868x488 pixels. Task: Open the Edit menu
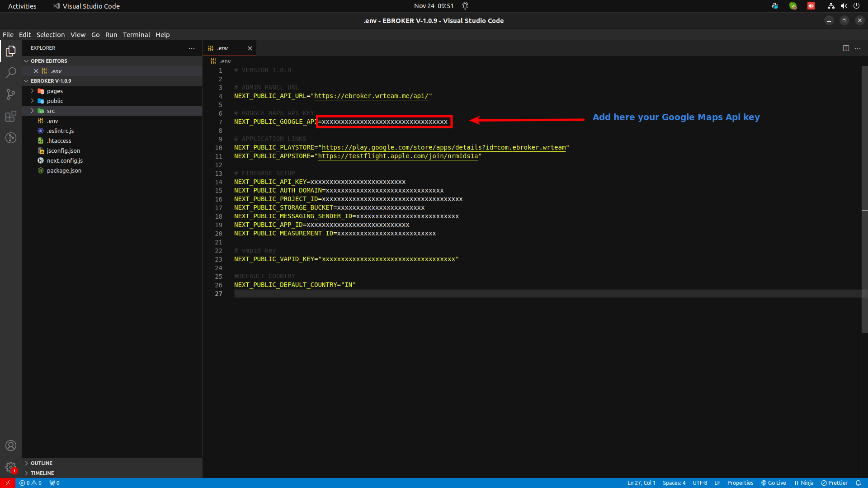coord(25,35)
